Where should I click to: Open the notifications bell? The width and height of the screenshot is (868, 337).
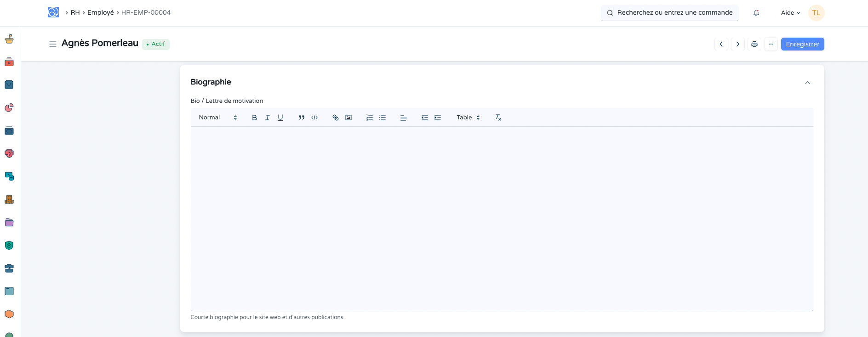[756, 13]
